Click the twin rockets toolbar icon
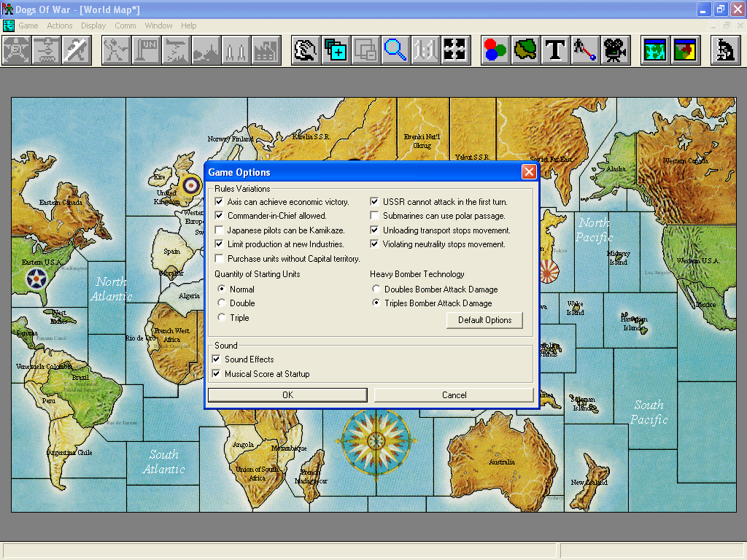This screenshot has height=560, width=747. coord(236,50)
